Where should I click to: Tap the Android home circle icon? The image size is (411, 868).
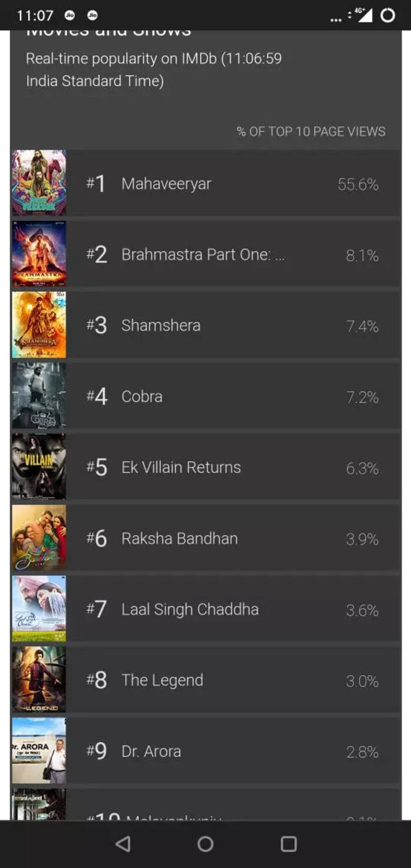click(206, 844)
